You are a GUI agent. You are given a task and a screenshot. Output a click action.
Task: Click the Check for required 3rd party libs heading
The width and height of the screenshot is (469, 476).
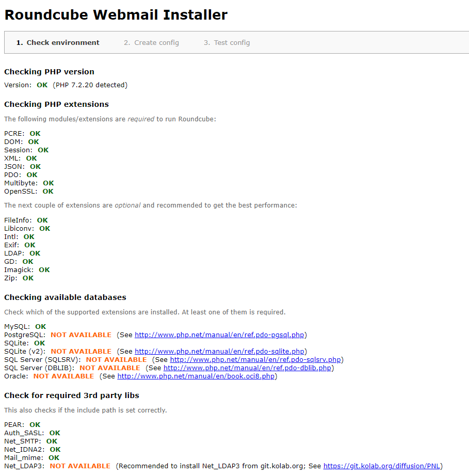point(72,395)
